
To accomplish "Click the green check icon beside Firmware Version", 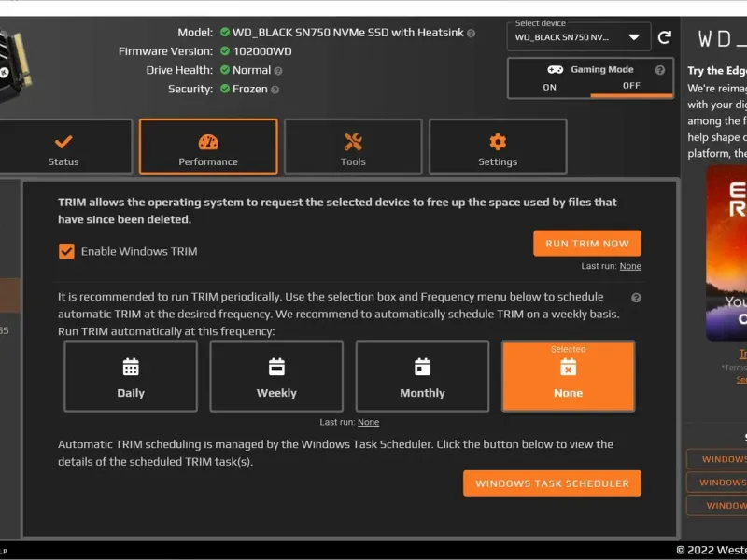I will coord(225,51).
